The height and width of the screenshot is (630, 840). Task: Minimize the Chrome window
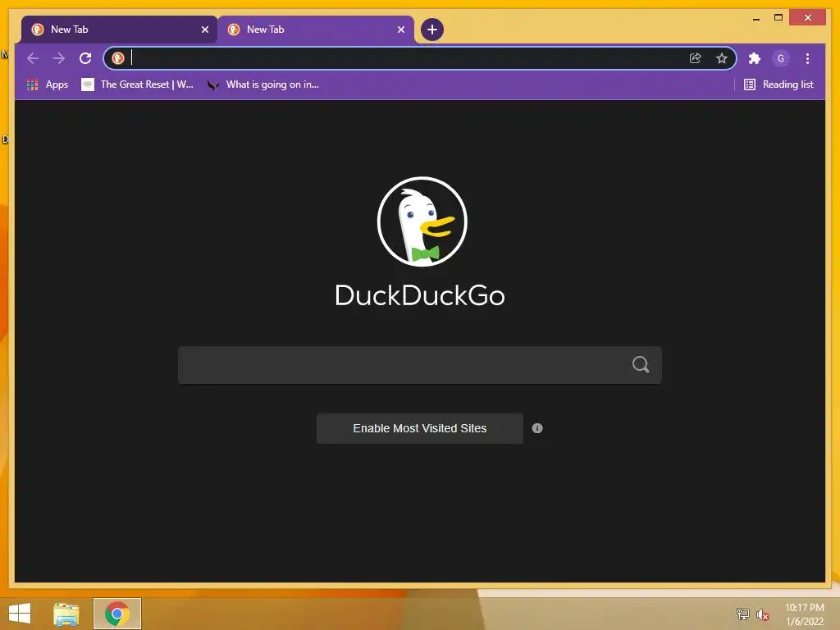tap(756, 18)
